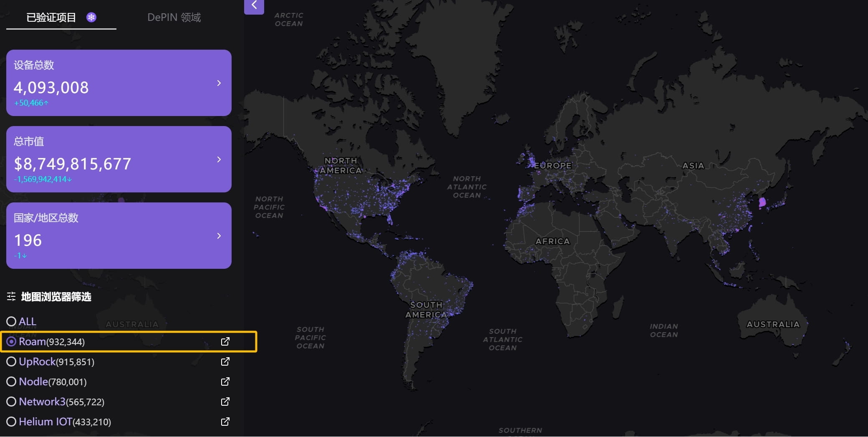Open UpRock external link icon
Viewport: 868px width, 437px height.
(x=225, y=361)
